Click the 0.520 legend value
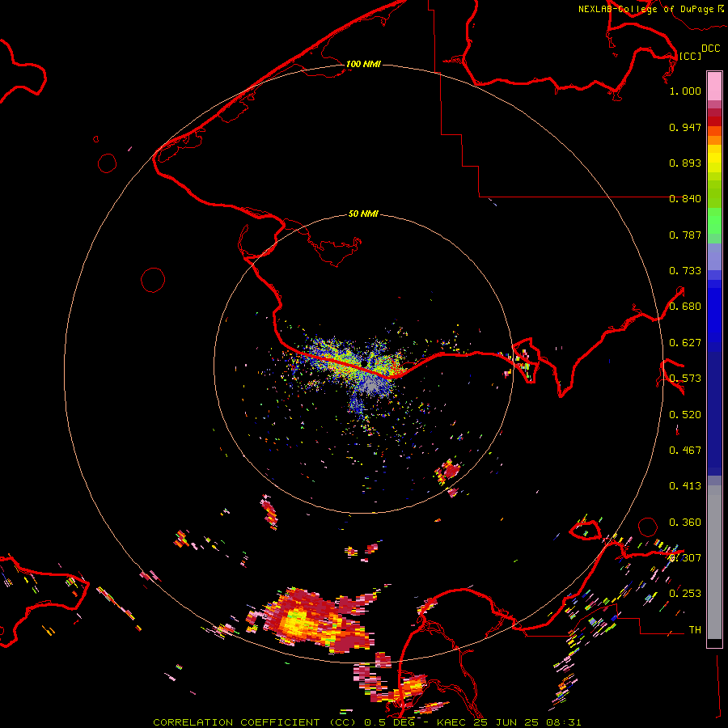Image resolution: width=728 pixels, height=728 pixels. 685,415
